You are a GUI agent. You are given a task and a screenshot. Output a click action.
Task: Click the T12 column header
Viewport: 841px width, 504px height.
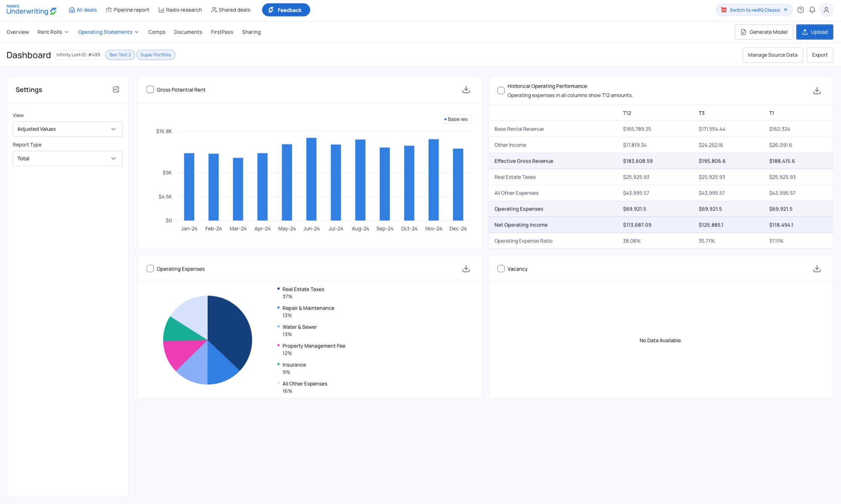click(627, 113)
